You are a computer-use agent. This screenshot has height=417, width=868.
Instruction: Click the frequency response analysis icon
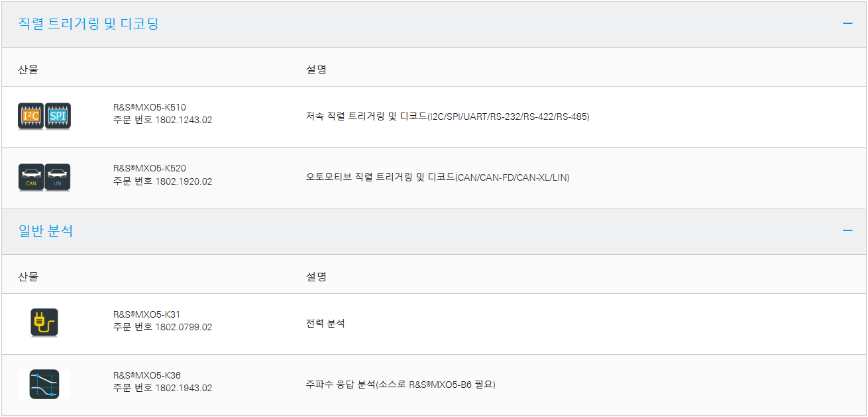point(44,384)
